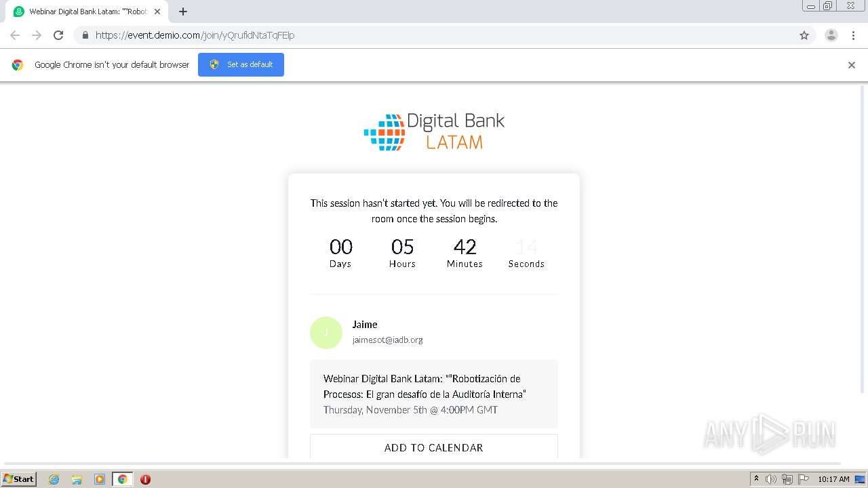Click Set as default button
868x488 pixels.
click(x=241, y=64)
